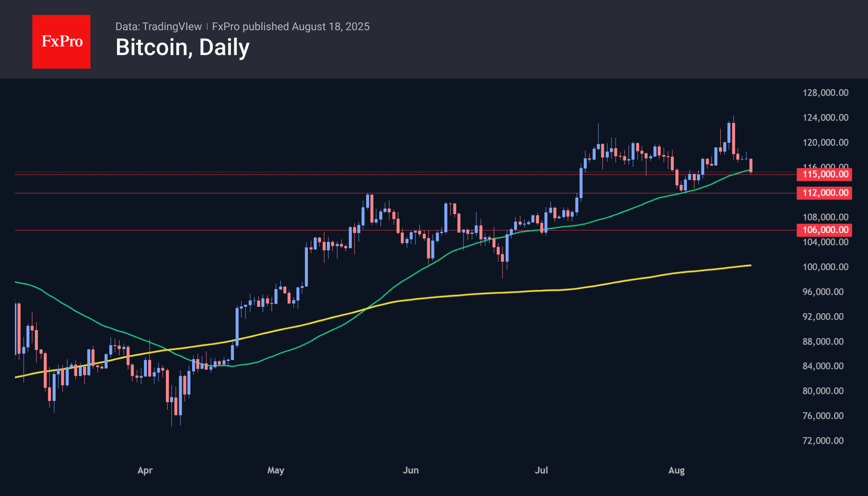Click the Aug label on time axis
This screenshot has width=868, height=496.
[676, 470]
